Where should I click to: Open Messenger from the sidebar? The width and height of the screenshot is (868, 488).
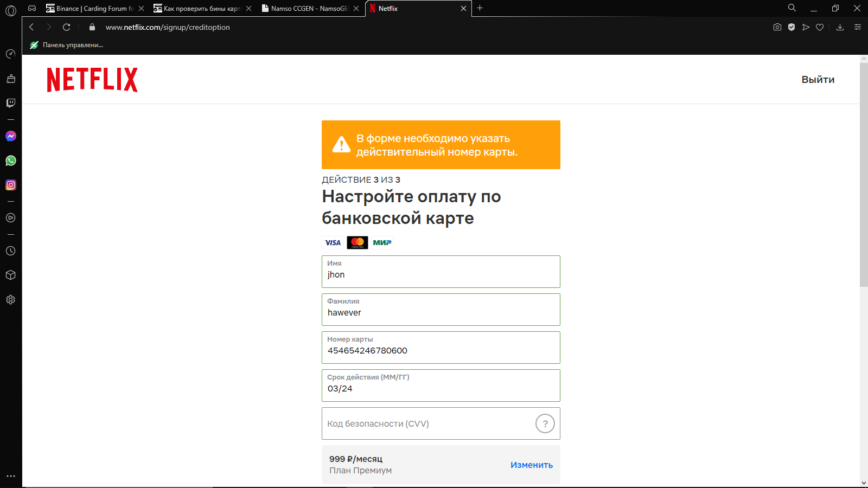[x=11, y=136]
